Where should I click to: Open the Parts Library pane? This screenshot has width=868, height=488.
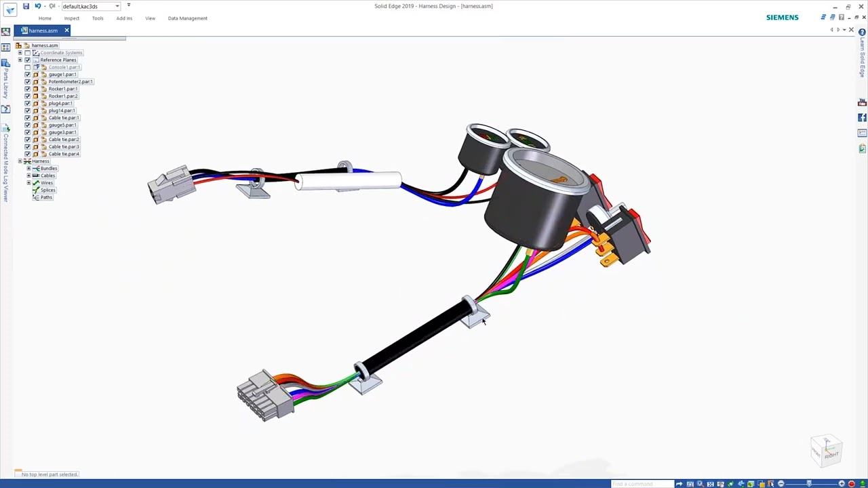(x=5, y=80)
